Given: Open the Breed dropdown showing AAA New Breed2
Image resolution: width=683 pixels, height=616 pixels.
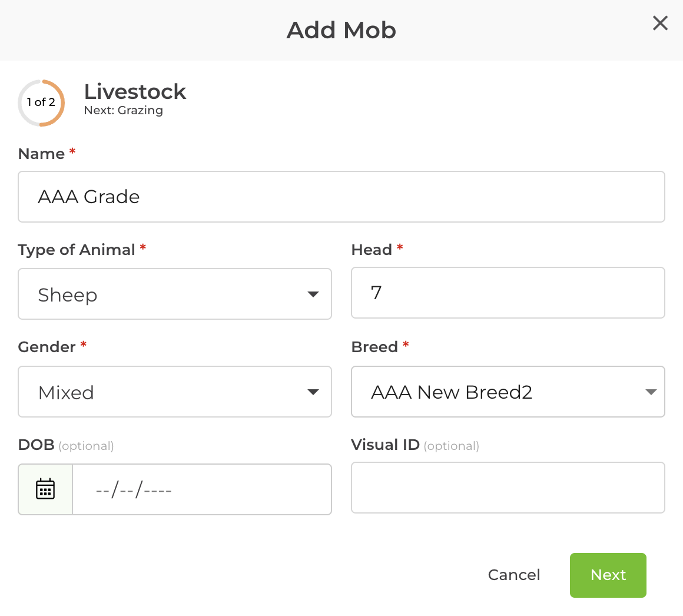Looking at the screenshot, I should click(x=508, y=392).
